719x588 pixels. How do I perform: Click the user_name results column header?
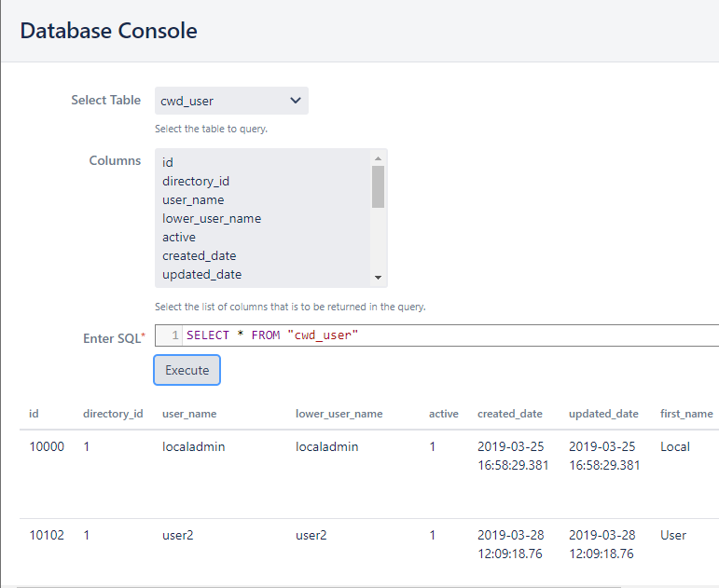coord(189,414)
